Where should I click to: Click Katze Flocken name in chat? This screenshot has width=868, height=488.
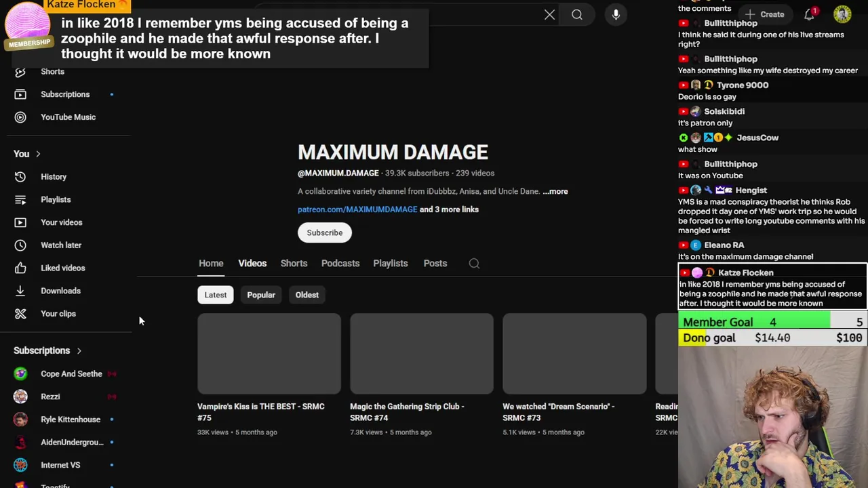click(745, 272)
